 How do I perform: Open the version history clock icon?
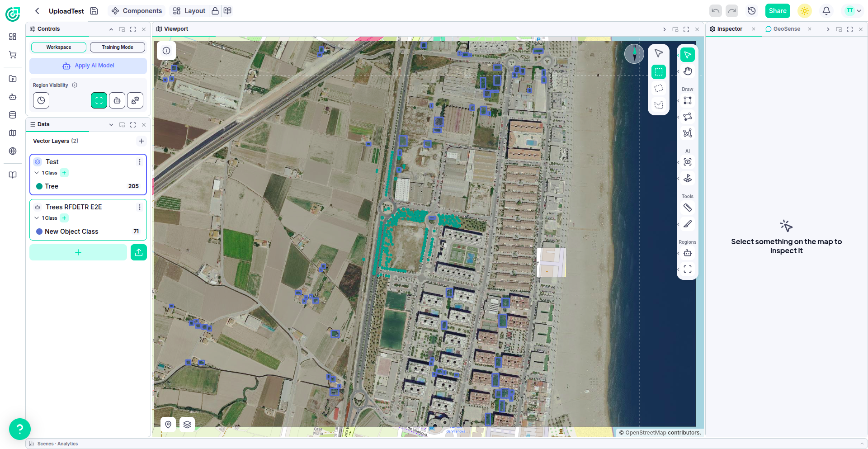[752, 11]
